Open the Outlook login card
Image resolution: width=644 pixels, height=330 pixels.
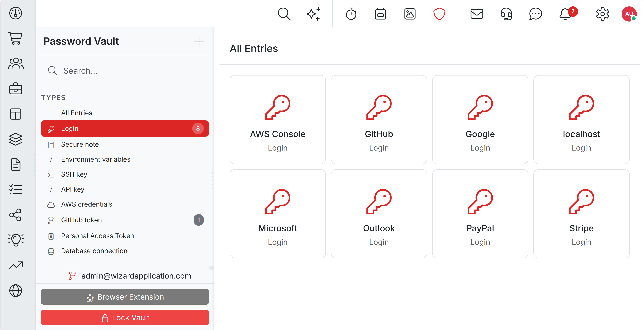(379, 214)
